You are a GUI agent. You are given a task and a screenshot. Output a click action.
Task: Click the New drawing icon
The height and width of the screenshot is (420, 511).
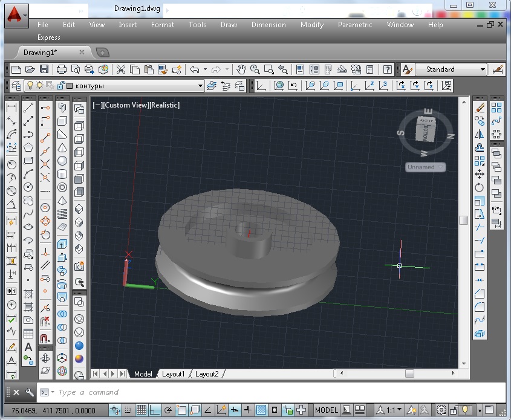click(16, 69)
